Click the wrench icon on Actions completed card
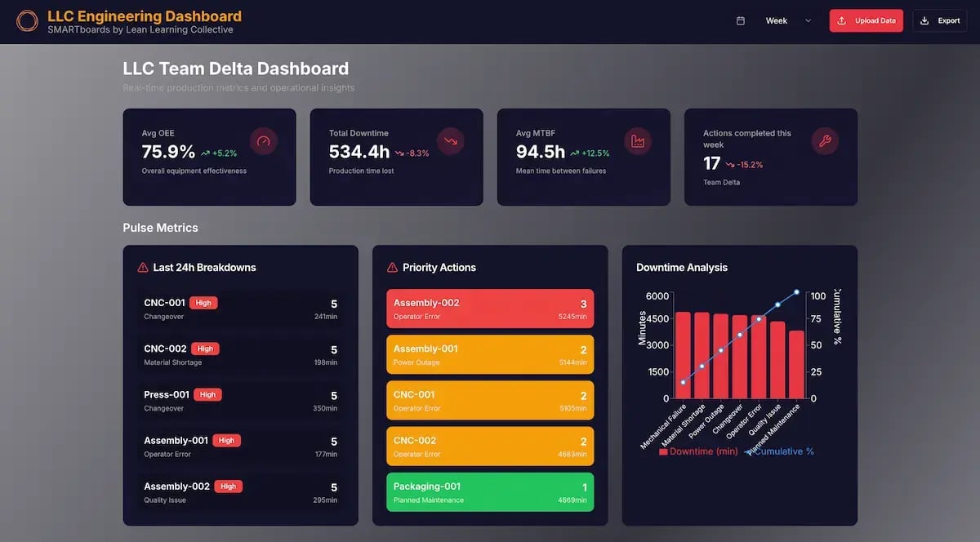This screenshot has height=542, width=980. 825,141
